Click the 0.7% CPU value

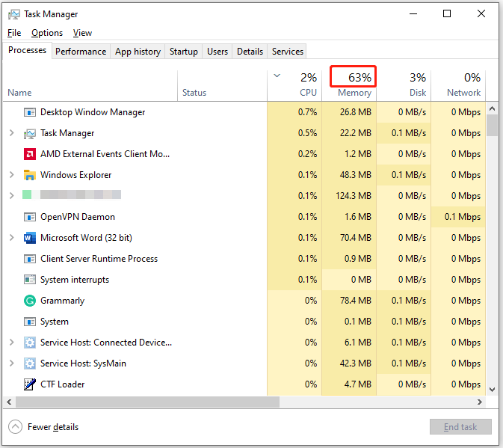[x=307, y=112]
